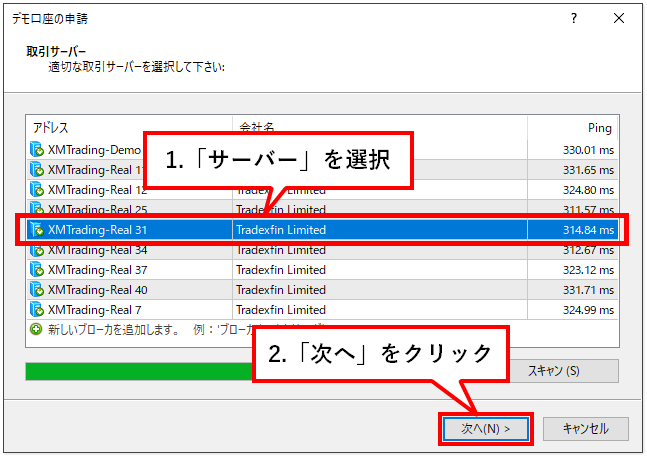Select the XMTrading-Real 31 server
The image size is (647, 457).
coord(322,230)
